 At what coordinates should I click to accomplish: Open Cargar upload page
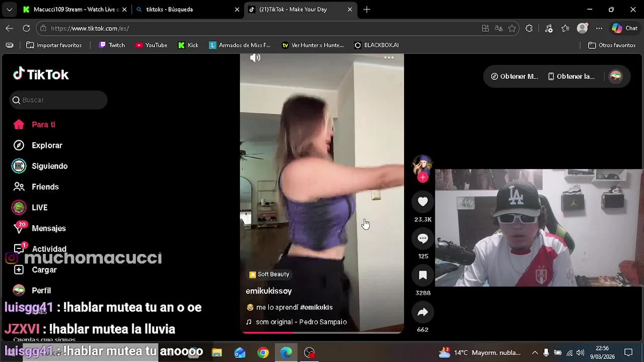pyautogui.click(x=35, y=270)
